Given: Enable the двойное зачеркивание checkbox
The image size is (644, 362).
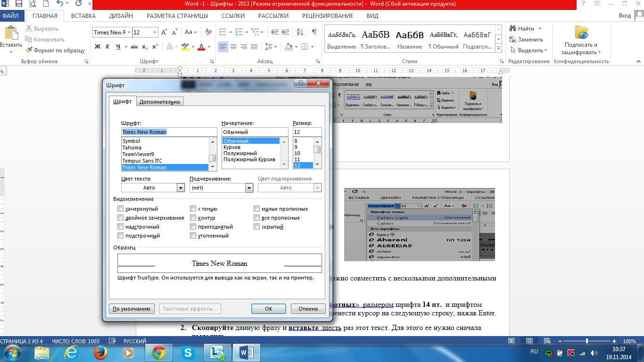Looking at the screenshot, I should click(x=121, y=218).
